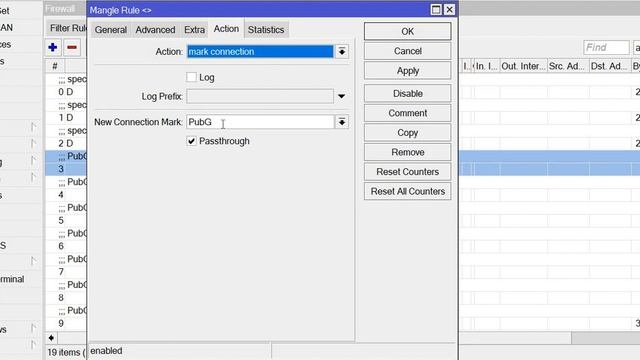
Task: Remove this mangle rule
Action: click(407, 152)
